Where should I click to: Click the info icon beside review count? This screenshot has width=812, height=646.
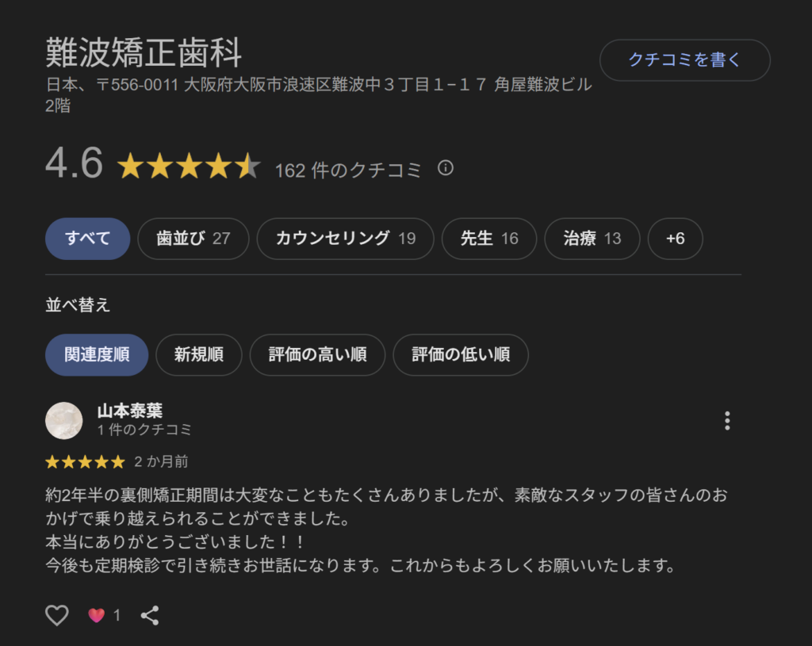[x=446, y=168]
